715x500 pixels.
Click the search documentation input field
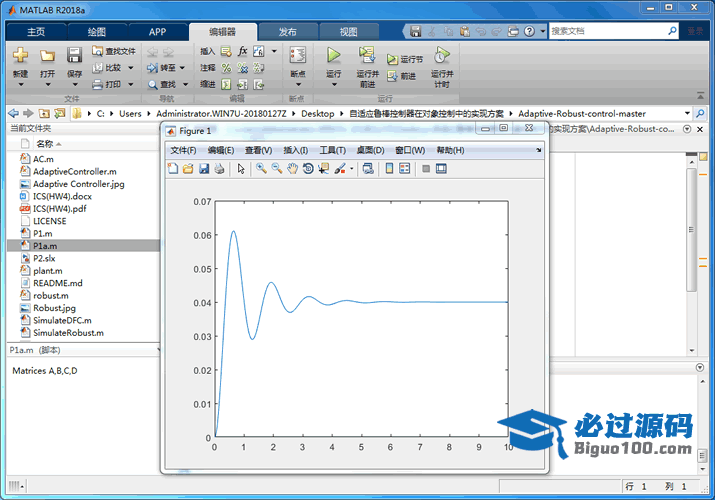pos(607,31)
